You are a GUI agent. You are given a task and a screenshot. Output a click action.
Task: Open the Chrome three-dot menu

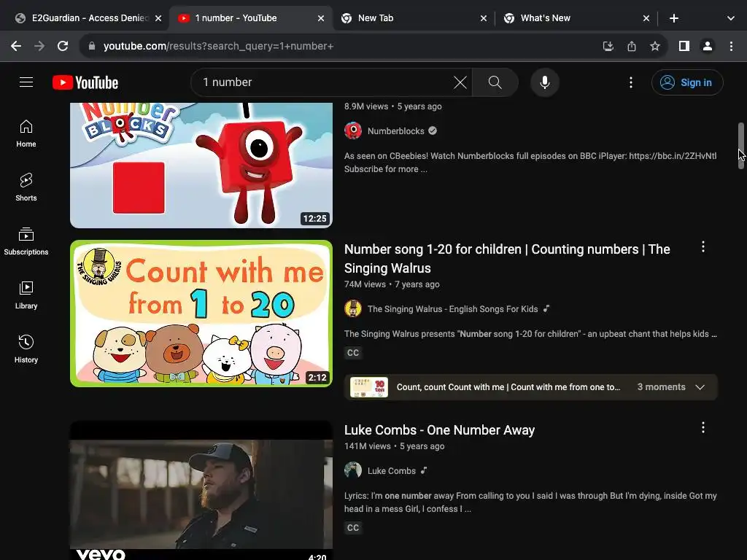(731, 46)
